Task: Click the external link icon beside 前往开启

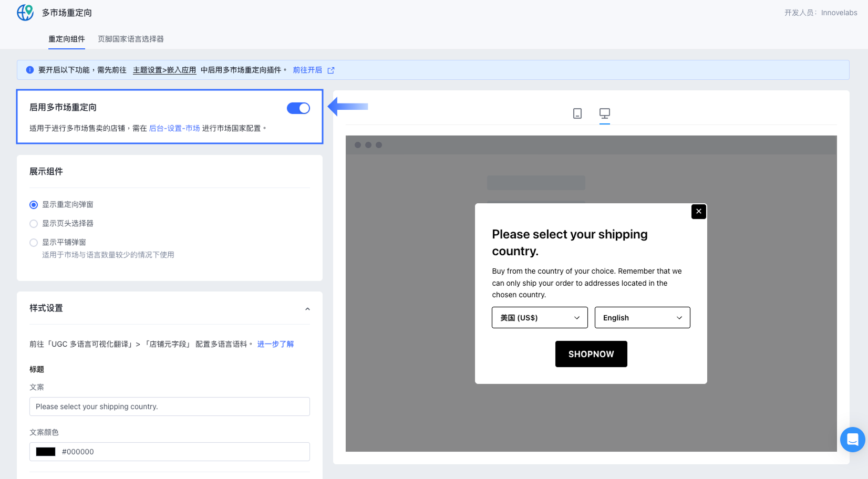Action: [x=331, y=70]
